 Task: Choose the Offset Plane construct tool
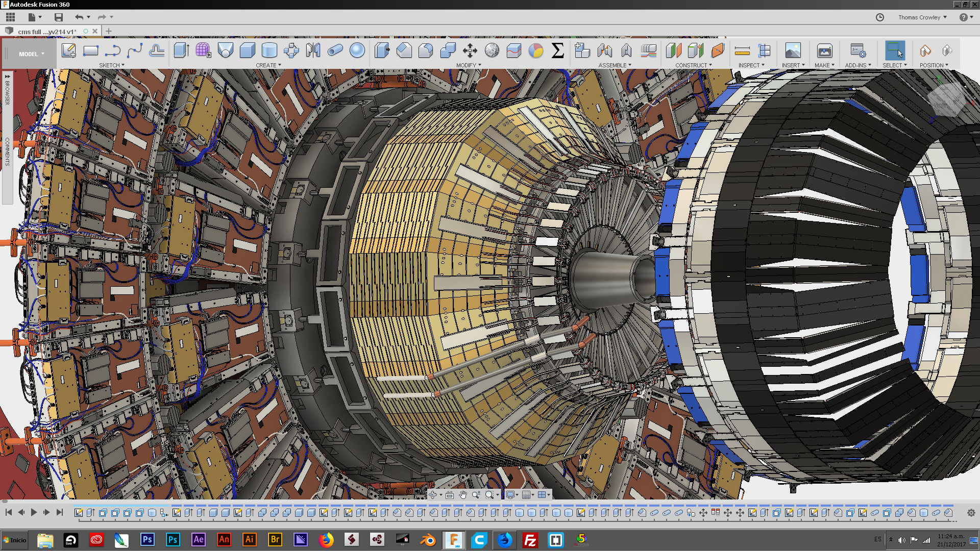pos(674,51)
